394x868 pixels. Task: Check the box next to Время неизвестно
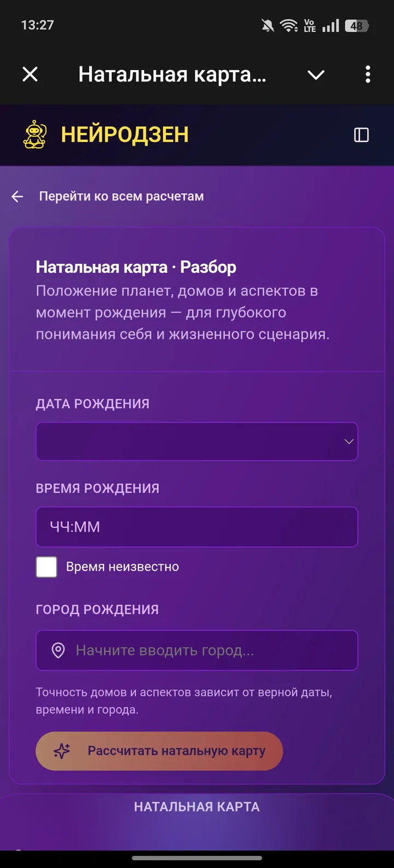click(47, 567)
